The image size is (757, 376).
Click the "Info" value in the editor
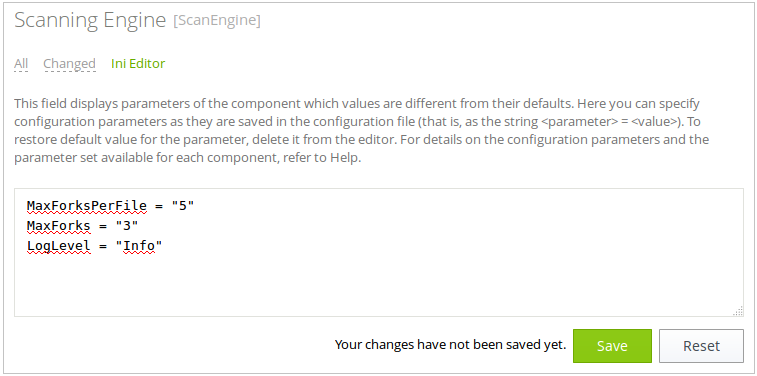[139, 246]
